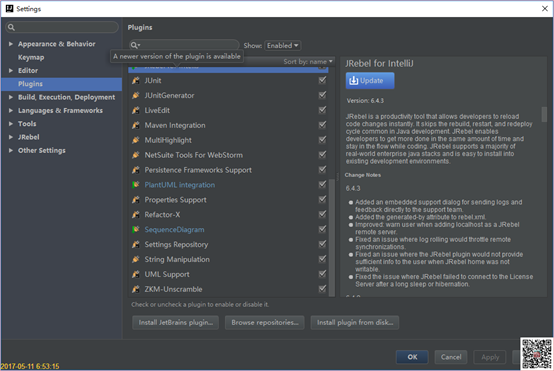
Task: Close the Settings dialog window
Action: [x=544, y=8]
